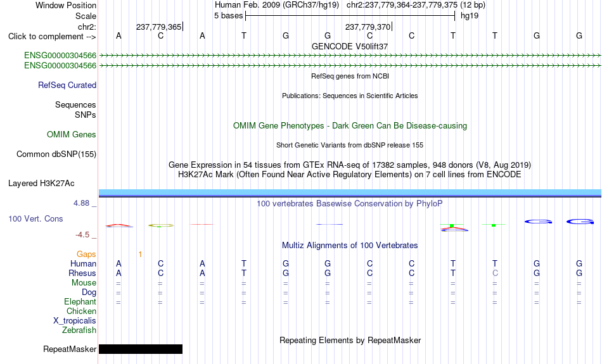Click 'Repeating Elements by RepeatMasker' title

pyautogui.click(x=350, y=340)
